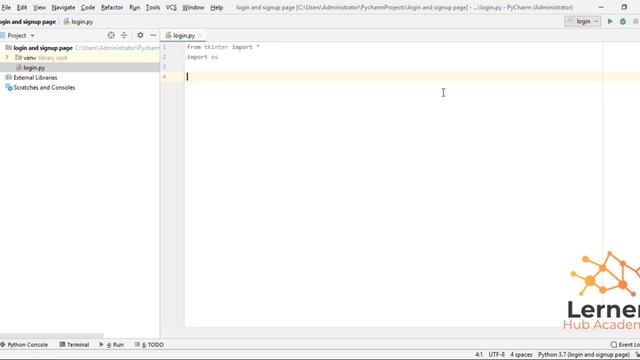Open the Run menu

134,7
